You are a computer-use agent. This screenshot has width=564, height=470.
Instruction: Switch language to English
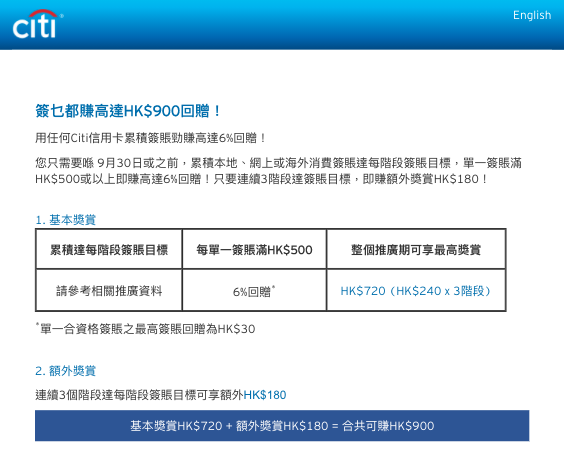532,15
